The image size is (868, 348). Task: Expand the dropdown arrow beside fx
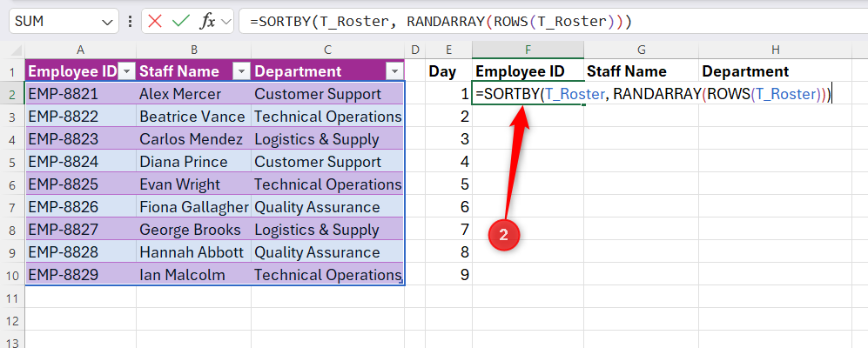[225, 22]
